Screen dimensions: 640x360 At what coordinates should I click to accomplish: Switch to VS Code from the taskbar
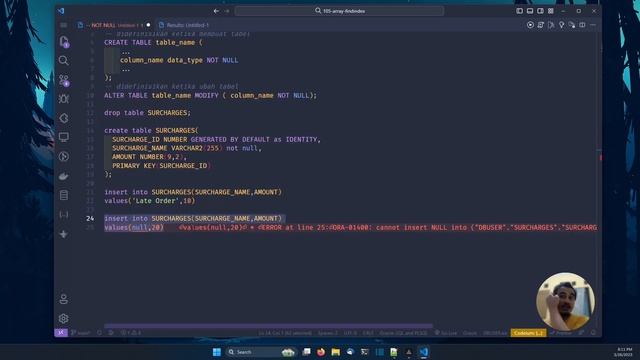[x=424, y=352]
